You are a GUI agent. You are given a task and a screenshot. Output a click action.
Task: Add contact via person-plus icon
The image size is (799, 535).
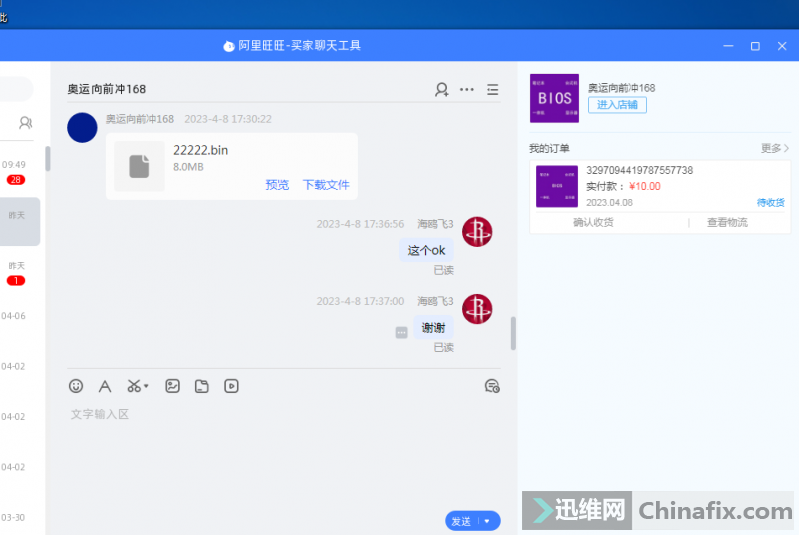tap(442, 90)
